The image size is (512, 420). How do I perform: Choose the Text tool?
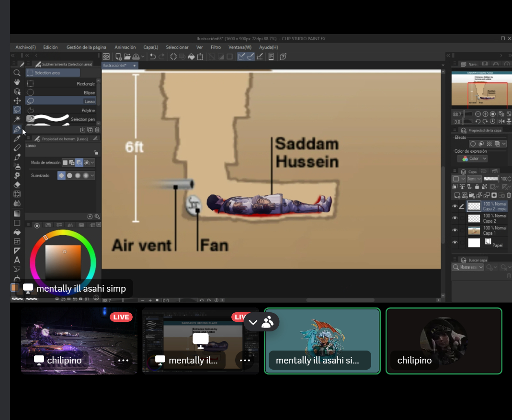[x=17, y=260]
